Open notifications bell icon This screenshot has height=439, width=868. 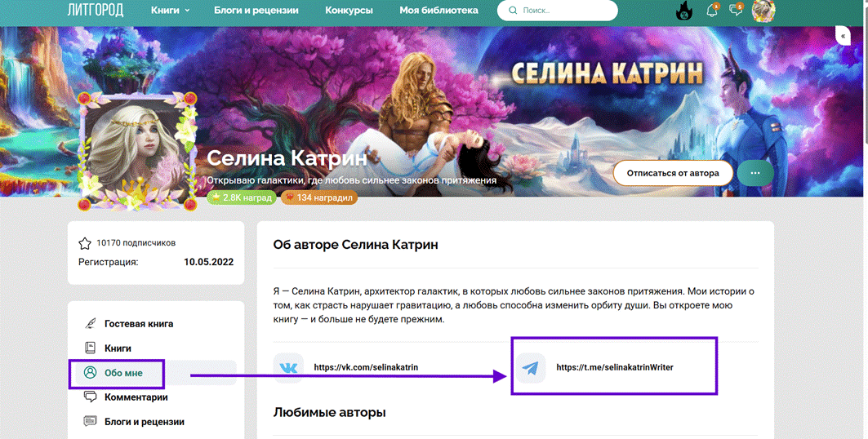click(711, 11)
